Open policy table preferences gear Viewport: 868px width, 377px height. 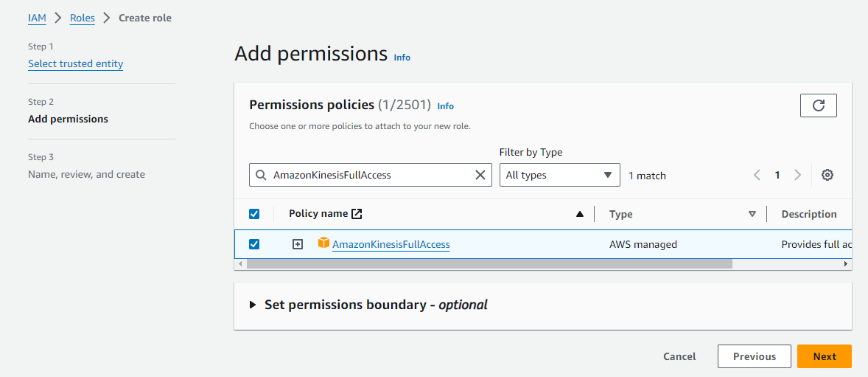tap(827, 175)
